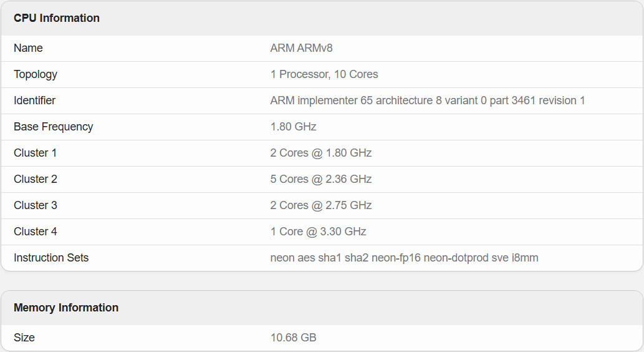Select the ARM implementer 65 identifier text

click(428, 100)
